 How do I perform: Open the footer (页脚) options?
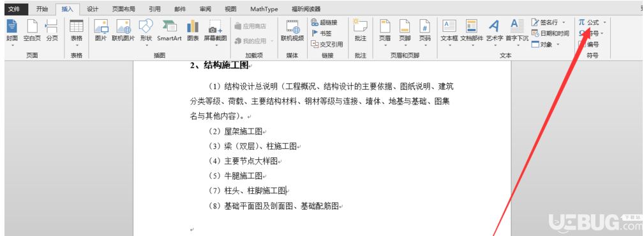coord(405,32)
